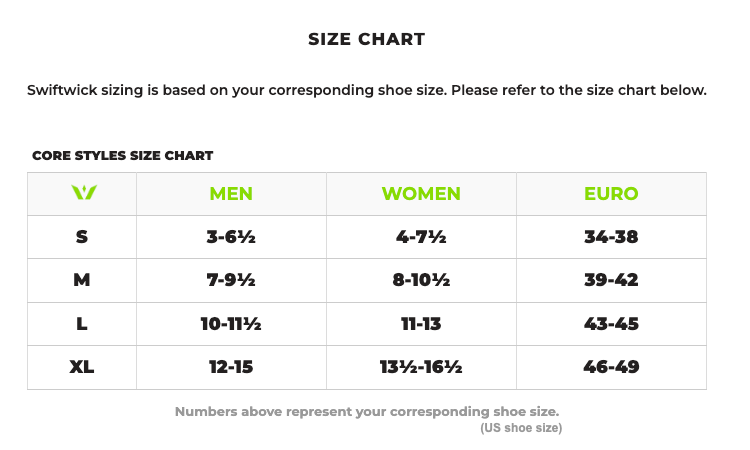Select the WOMEN column header
Viewport: 750px width, 450px height.
pyautogui.click(x=421, y=194)
